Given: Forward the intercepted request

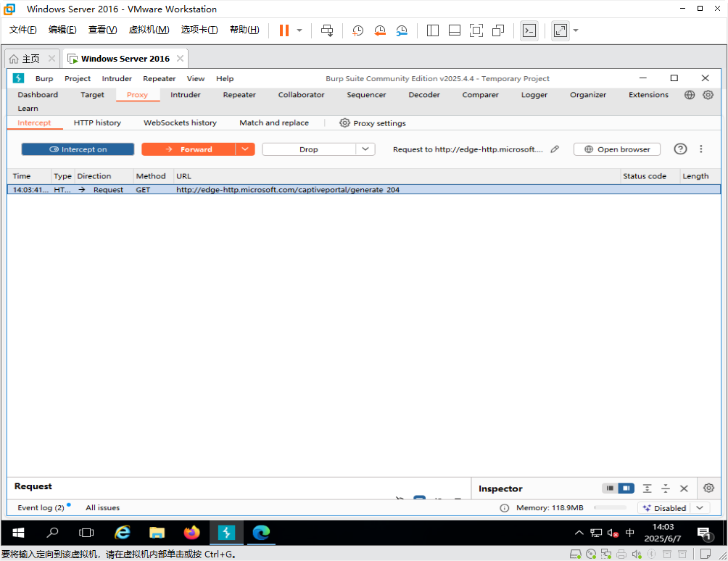Looking at the screenshot, I should click(x=189, y=149).
